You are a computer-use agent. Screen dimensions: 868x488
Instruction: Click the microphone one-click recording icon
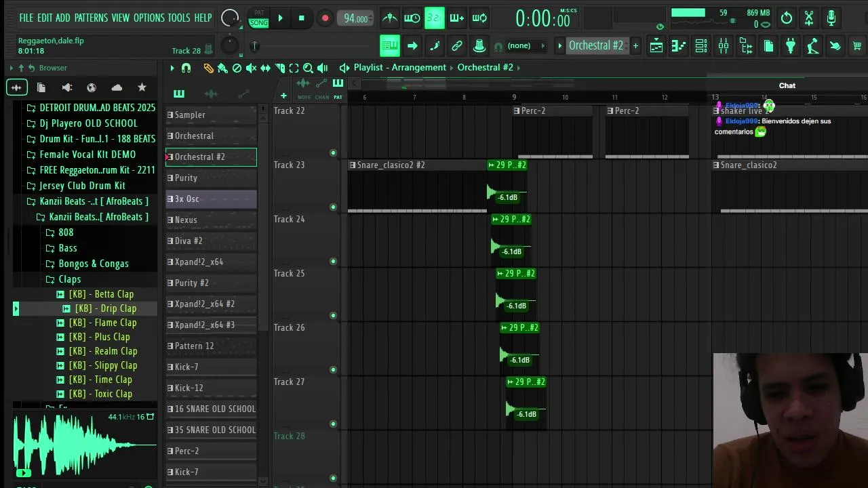(x=831, y=18)
